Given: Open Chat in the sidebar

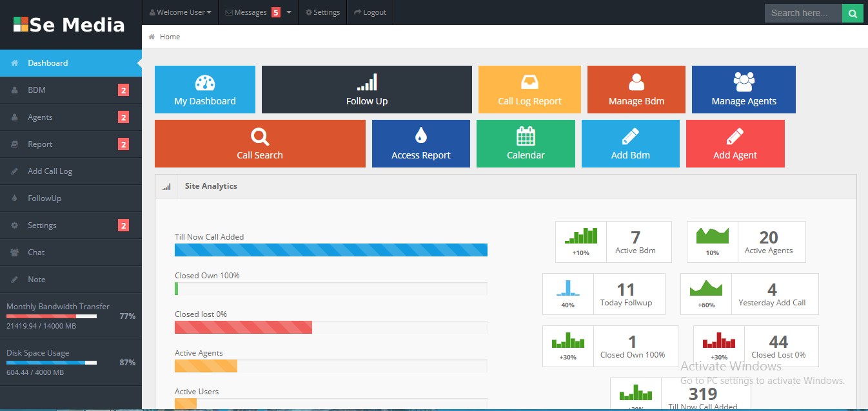Looking at the screenshot, I should coord(71,253).
